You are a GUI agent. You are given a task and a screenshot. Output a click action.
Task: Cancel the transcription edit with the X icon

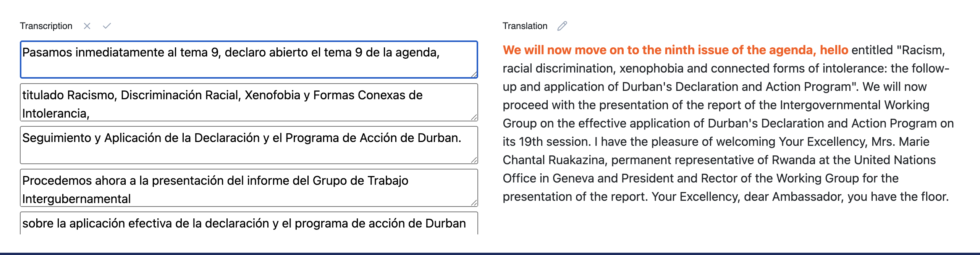[x=87, y=26]
